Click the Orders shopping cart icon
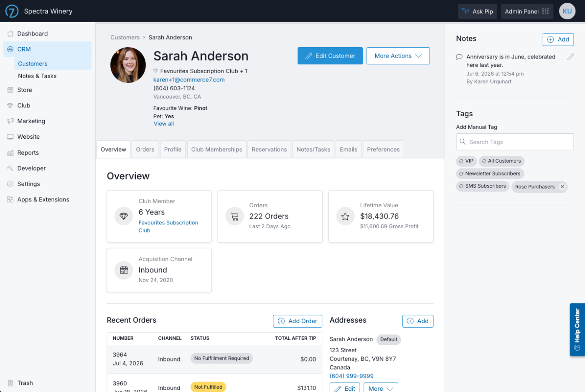585x392 pixels. [234, 216]
